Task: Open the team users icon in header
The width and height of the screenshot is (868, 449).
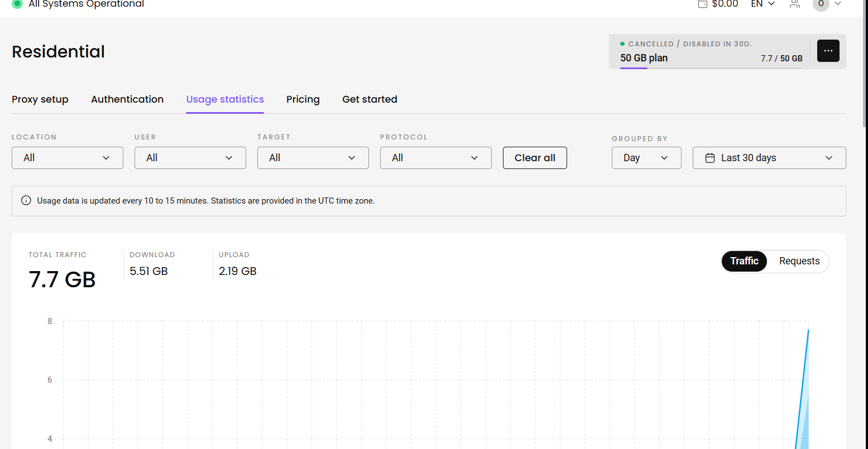Action: point(795,4)
